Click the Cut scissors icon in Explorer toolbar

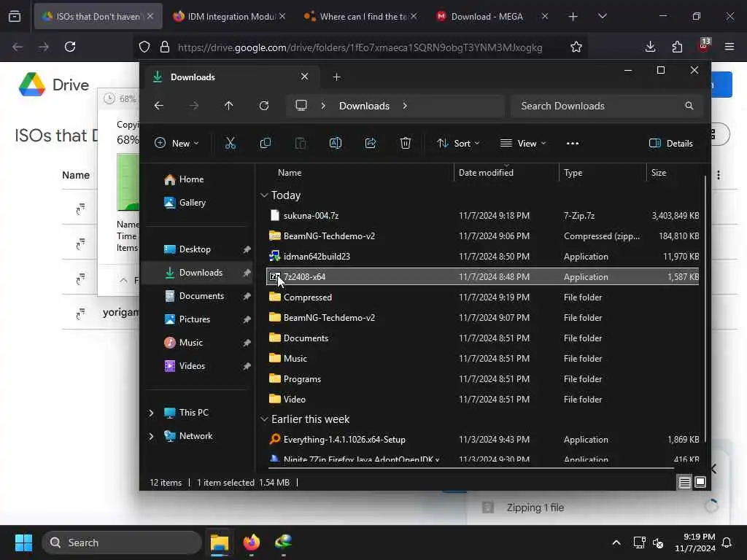(x=230, y=144)
